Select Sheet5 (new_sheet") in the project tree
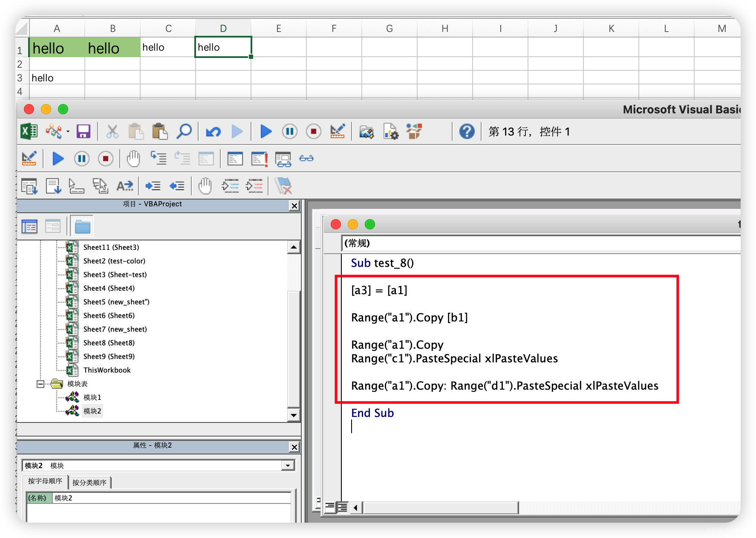 (116, 302)
